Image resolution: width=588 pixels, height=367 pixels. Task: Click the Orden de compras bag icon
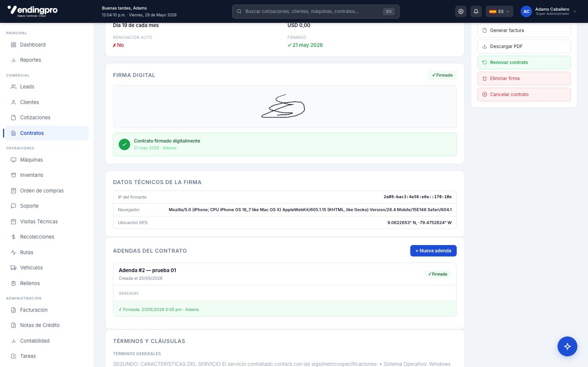pyautogui.click(x=13, y=191)
